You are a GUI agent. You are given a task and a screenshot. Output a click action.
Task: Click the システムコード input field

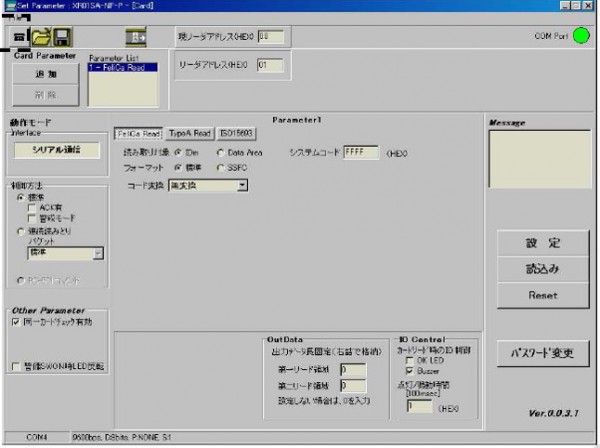(x=360, y=152)
